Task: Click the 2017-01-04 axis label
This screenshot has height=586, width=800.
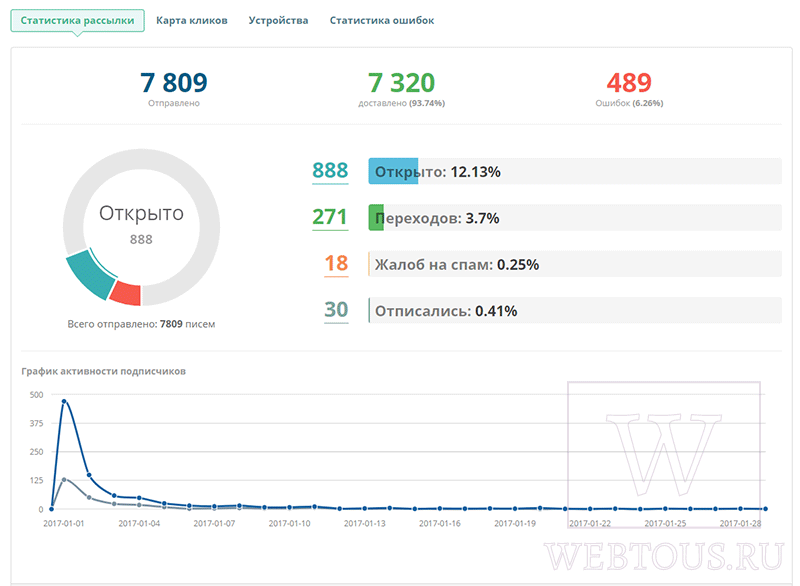Action: [x=139, y=524]
